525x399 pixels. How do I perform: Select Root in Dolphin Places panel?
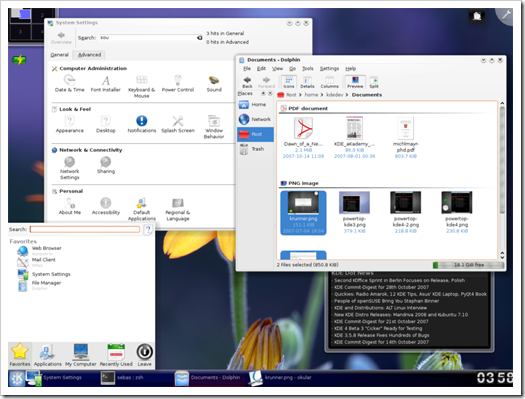(x=255, y=134)
